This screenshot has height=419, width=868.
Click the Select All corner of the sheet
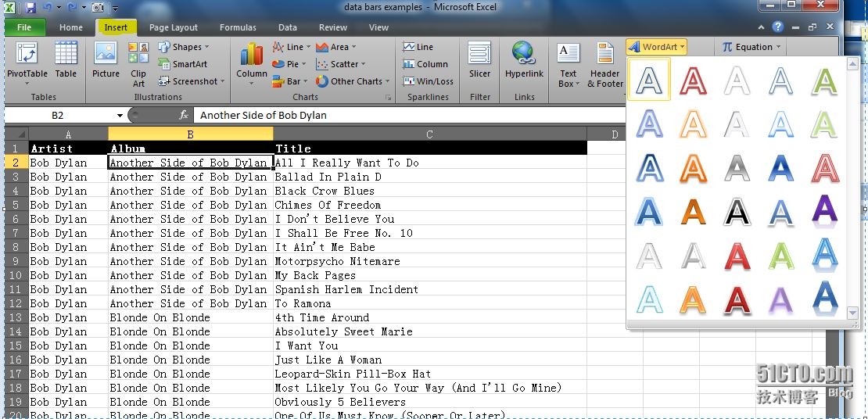coord(16,134)
